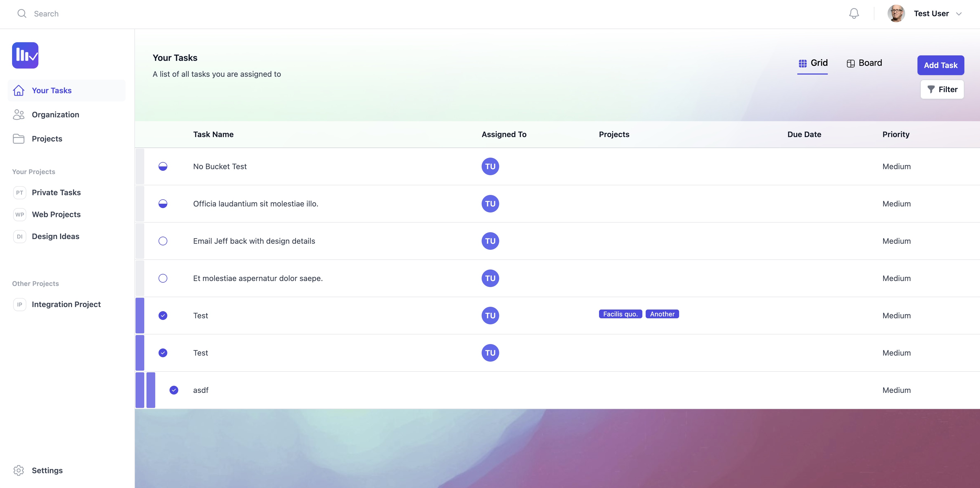The width and height of the screenshot is (980, 488).
Task: Click the Board view icon
Action: 851,64
